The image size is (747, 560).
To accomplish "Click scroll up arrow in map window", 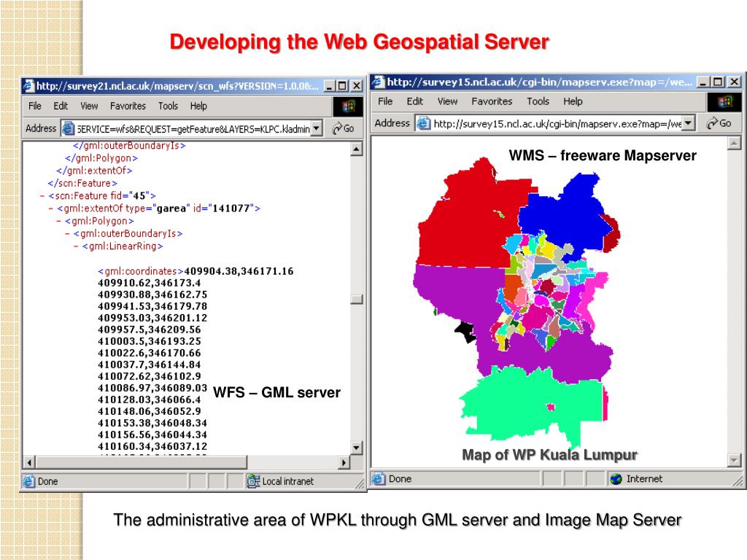I will 734,143.
